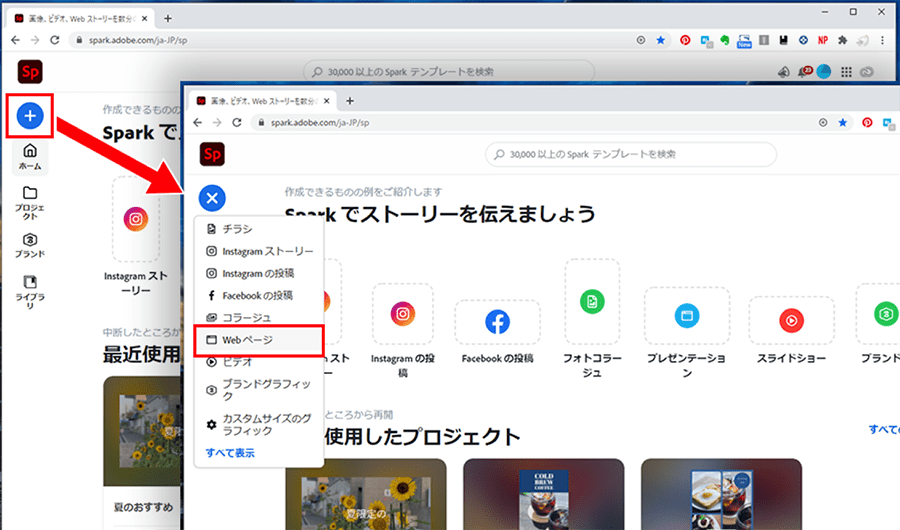Open the food collage project thumbnail
The width and height of the screenshot is (900, 530).
pos(721,494)
